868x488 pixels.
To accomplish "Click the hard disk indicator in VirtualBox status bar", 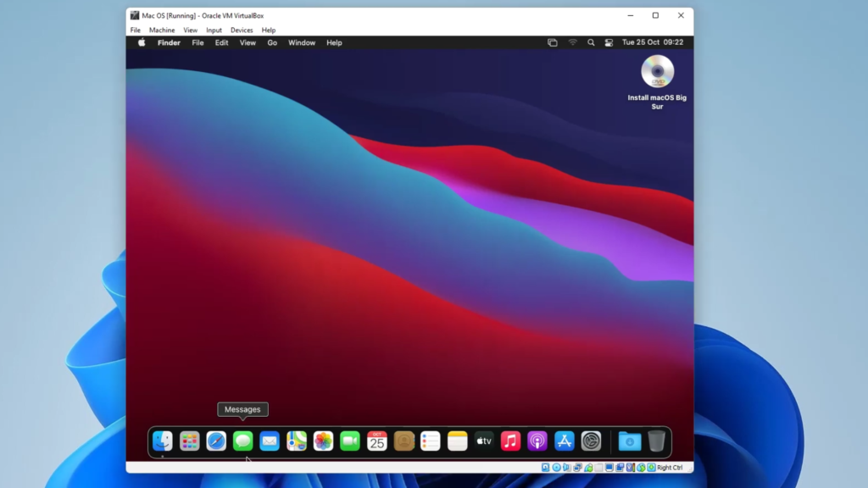I will pyautogui.click(x=545, y=468).
